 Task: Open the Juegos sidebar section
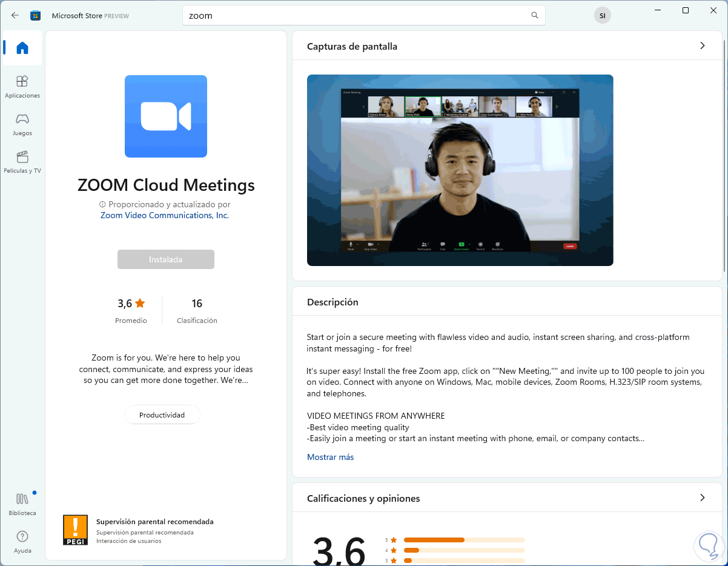(22, 124)
